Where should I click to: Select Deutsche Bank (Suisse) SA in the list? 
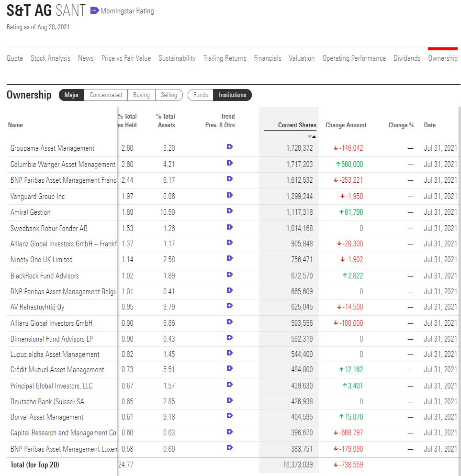(46, 401)
